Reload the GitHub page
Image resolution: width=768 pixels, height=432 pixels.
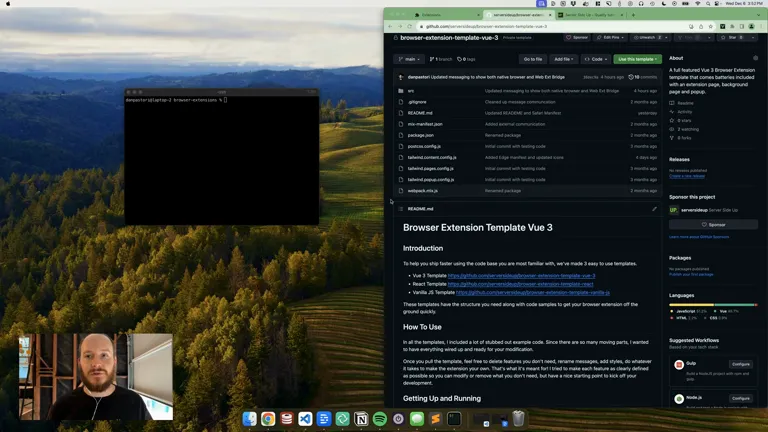coord(409,26)
